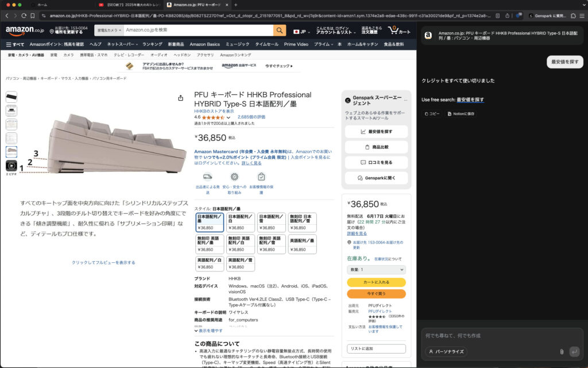Select the 日本語配列/墨 style option
588x368 pixels.
(210, 222)
